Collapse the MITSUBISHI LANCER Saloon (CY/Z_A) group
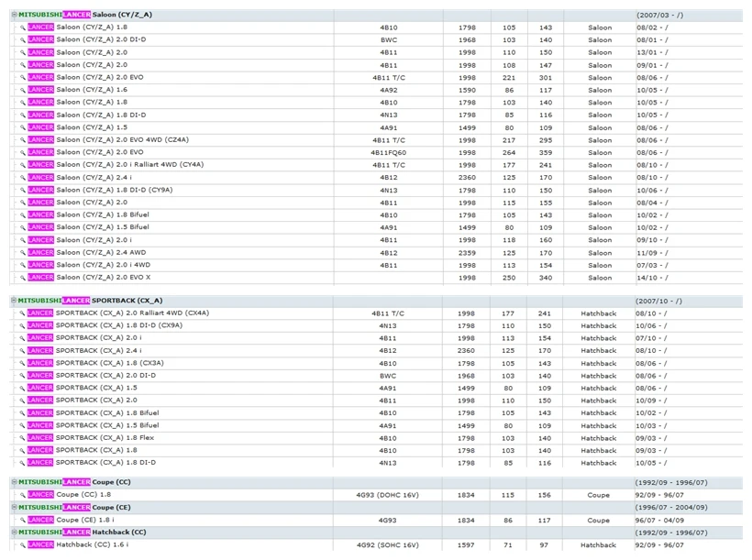This screenshot has width=752, height=560. 15,15
